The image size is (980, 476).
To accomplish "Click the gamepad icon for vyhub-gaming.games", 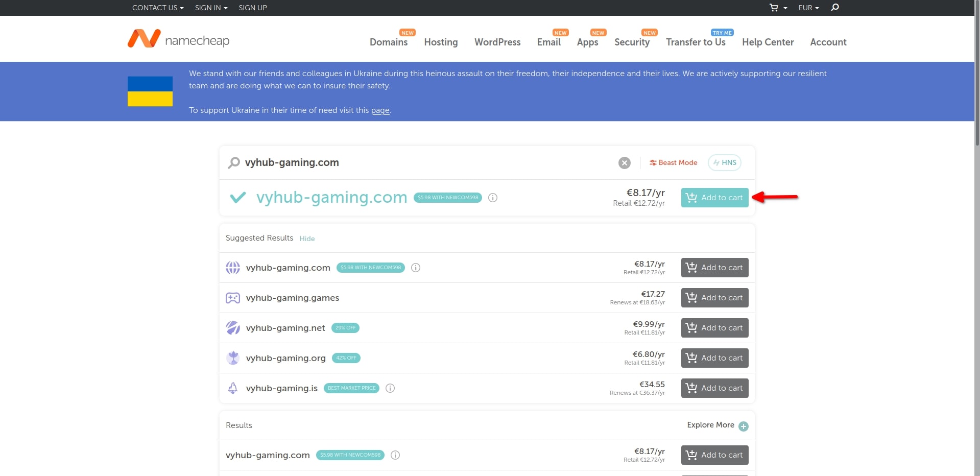I will point(233,298).
